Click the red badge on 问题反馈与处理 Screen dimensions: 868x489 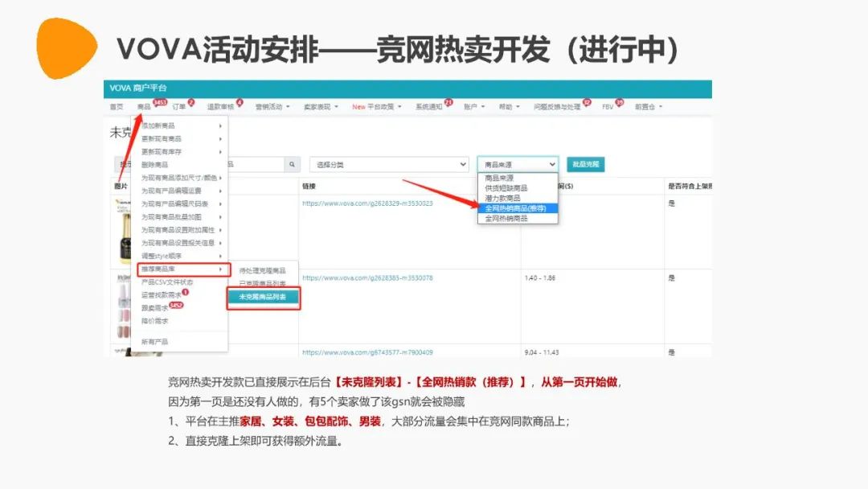pyautogui.click(x=587, y=102)
